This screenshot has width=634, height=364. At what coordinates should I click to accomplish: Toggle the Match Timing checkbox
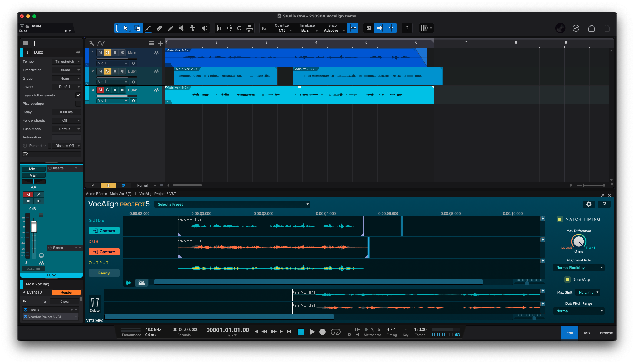[560, 219]
